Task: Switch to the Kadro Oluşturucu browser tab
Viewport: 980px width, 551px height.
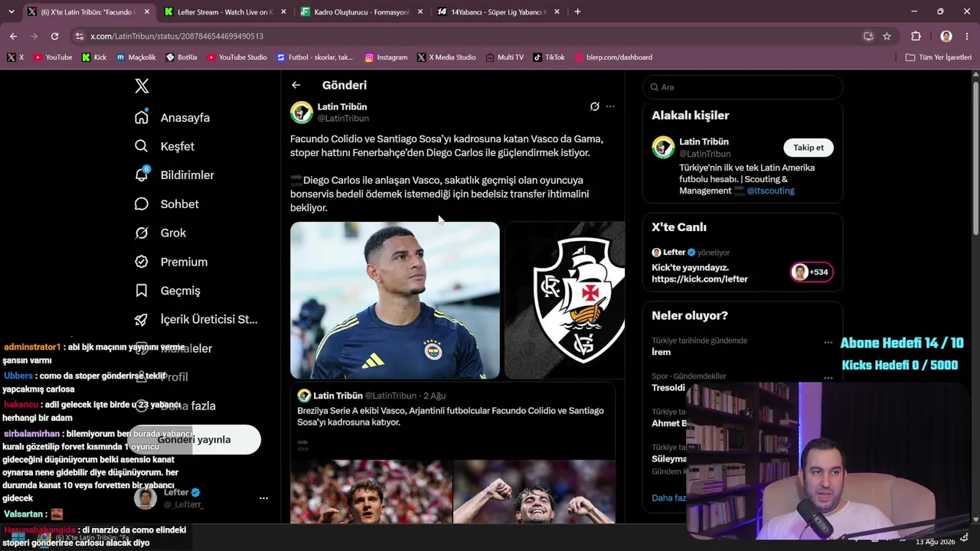Action: tap(361, 12)
